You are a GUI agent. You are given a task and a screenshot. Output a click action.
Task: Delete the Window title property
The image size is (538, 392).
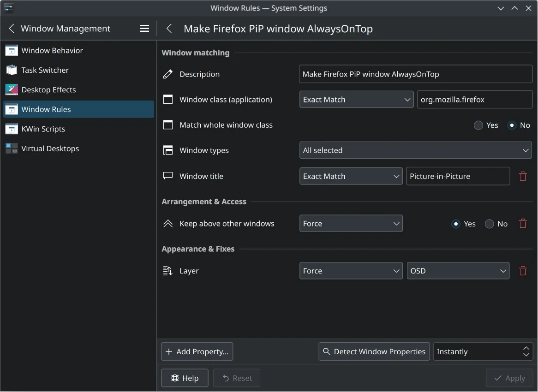523,176
